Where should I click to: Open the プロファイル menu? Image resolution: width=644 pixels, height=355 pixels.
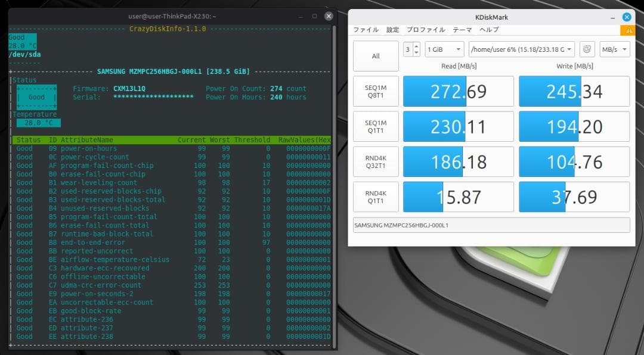point(426,29)
